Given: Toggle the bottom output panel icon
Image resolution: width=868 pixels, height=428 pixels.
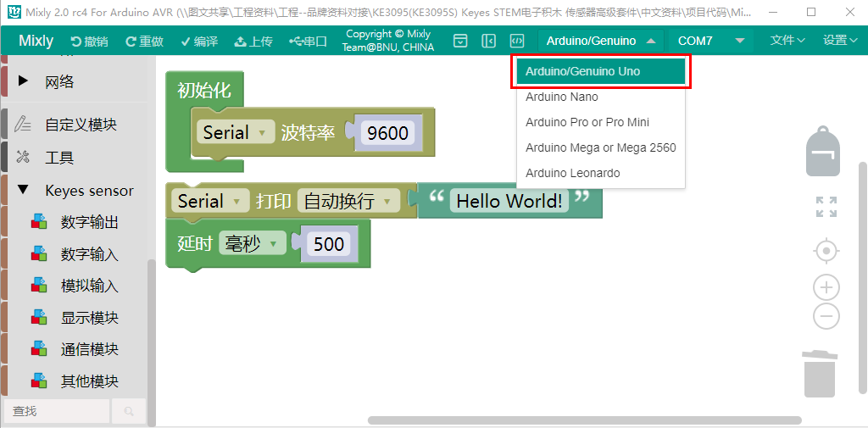Looking at the screenshot, I should [460, 41].
